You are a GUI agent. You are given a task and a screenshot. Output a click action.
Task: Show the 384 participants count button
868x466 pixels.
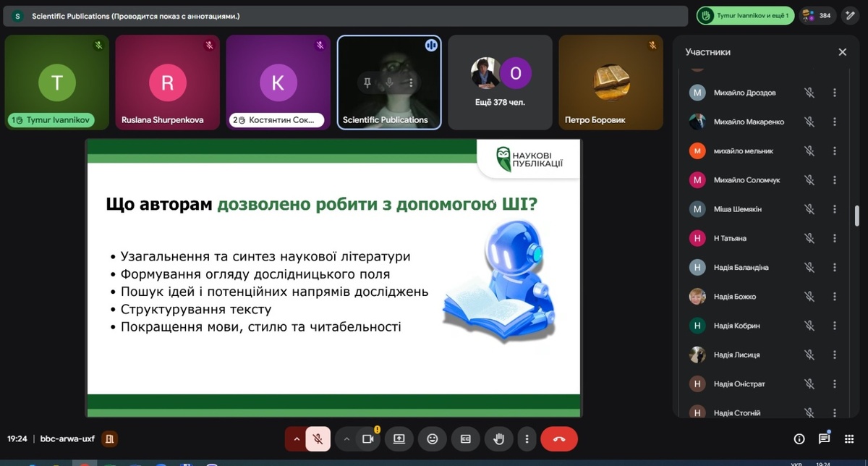[x=817, y=15]
